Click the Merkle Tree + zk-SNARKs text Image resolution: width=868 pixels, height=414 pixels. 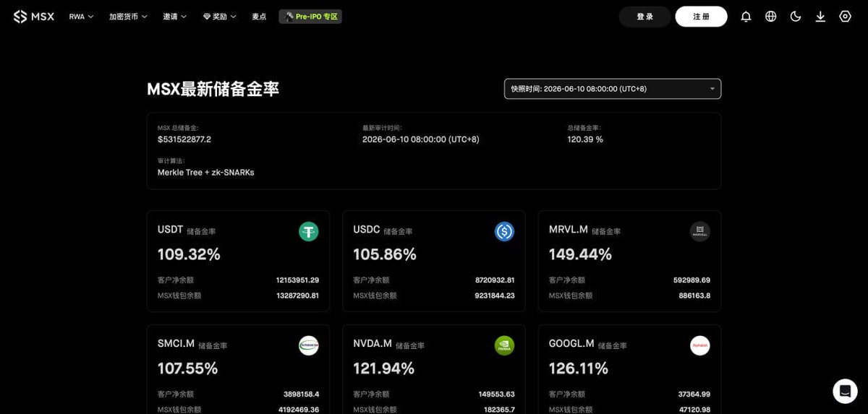[x=206, y=173]
